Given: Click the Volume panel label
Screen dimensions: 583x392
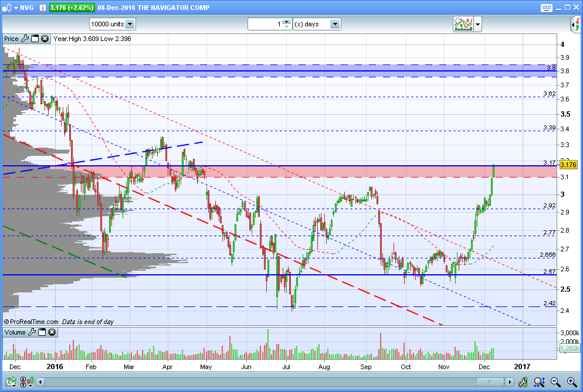Looking at the screenshot, I should click(15, 332).
